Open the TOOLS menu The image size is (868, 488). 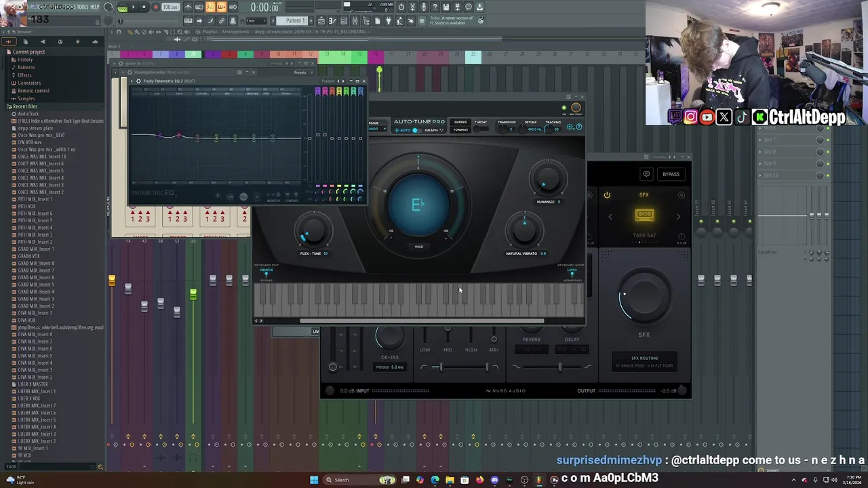tap(83, 7)
